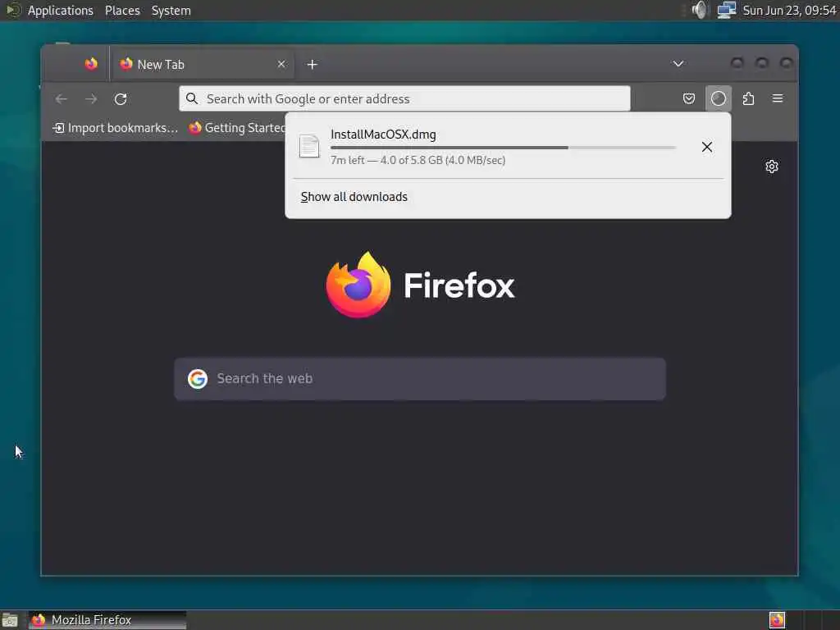Click the Firefox workspace switcher icon

point(778,620)
